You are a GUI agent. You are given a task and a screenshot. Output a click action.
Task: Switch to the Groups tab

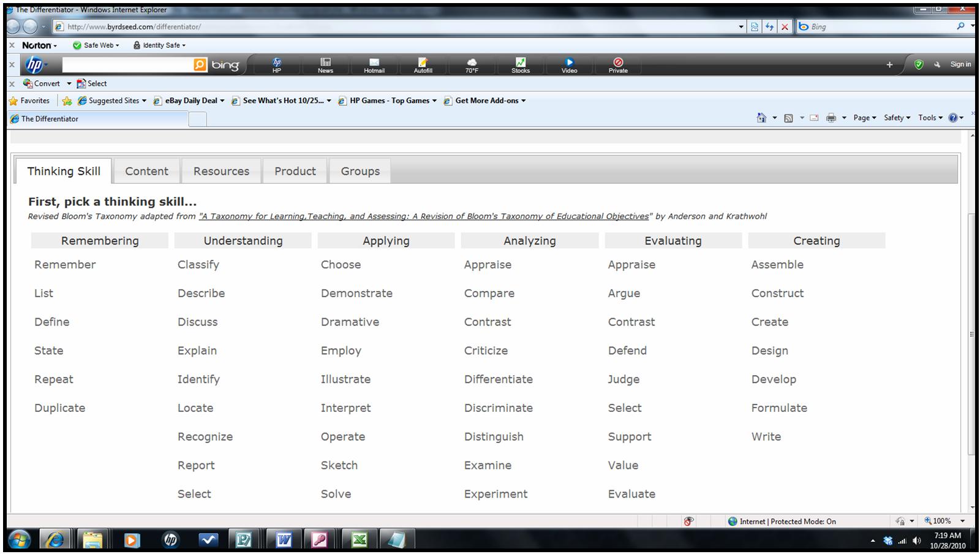coord(360,171)
